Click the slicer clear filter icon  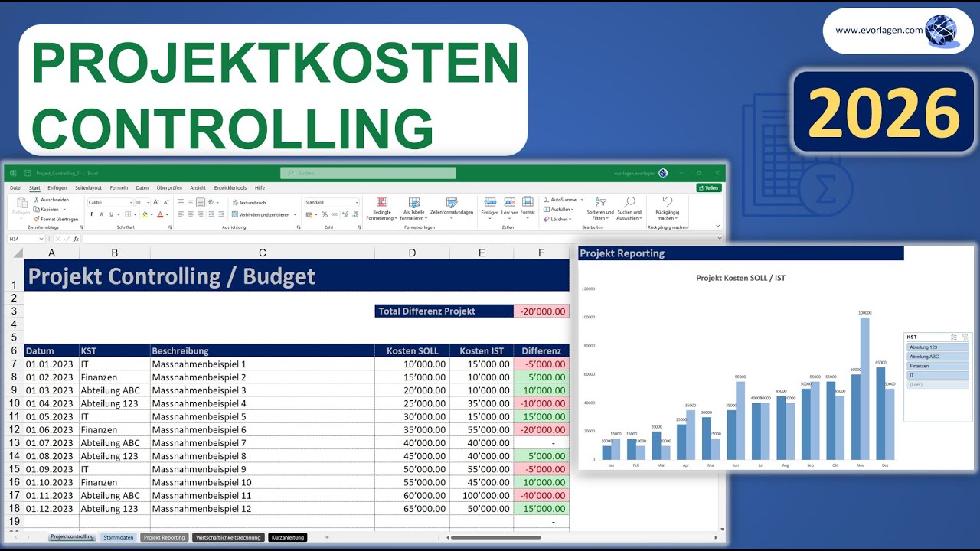tap(965, 337)
